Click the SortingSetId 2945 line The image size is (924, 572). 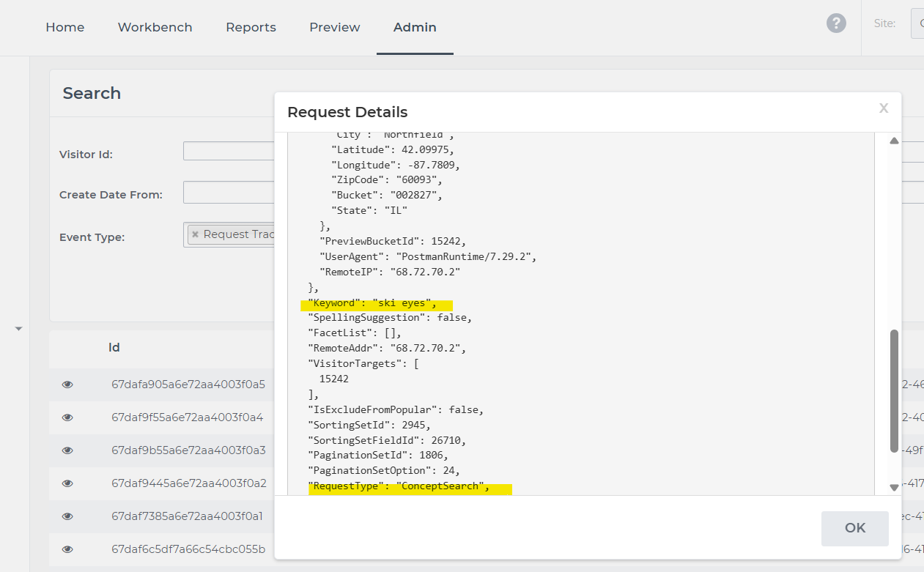(369, 425)
